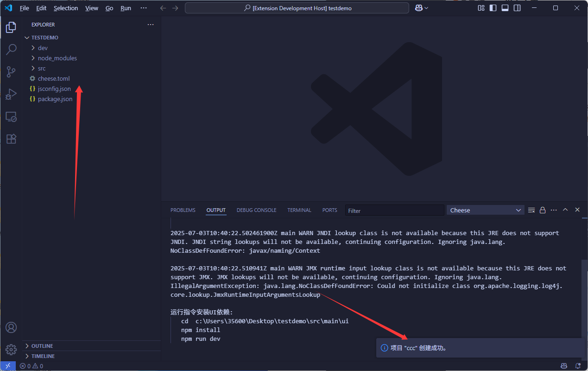The height and width of the screenshot is (371, 588).
Task: Switch to the DEBUG CONSOLE tab
Action: pos(256,210)
